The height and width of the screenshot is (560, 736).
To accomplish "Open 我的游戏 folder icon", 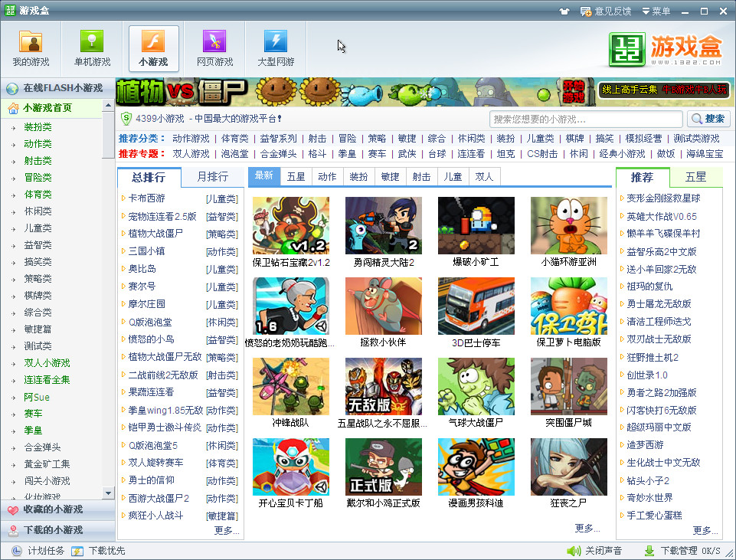I will (31, 42).
